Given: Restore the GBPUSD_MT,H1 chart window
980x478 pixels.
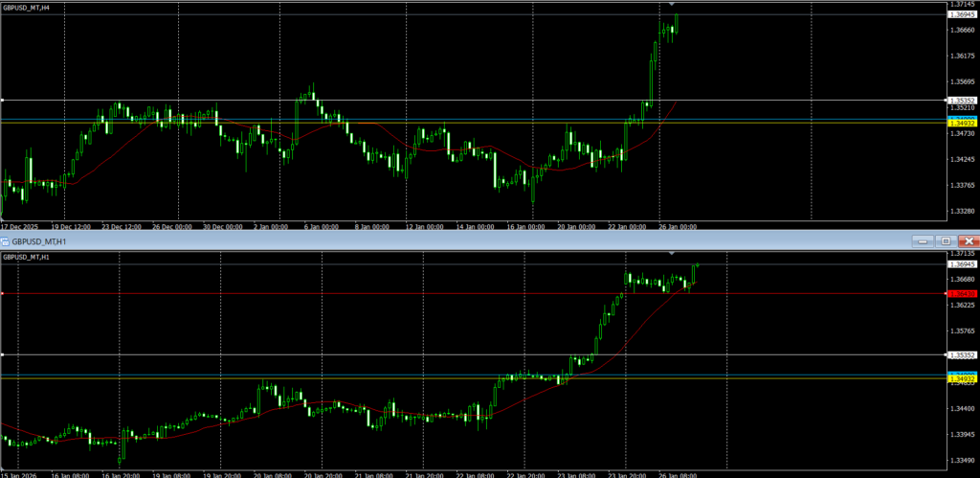Looking at the screenshot, I should point(946,241).
